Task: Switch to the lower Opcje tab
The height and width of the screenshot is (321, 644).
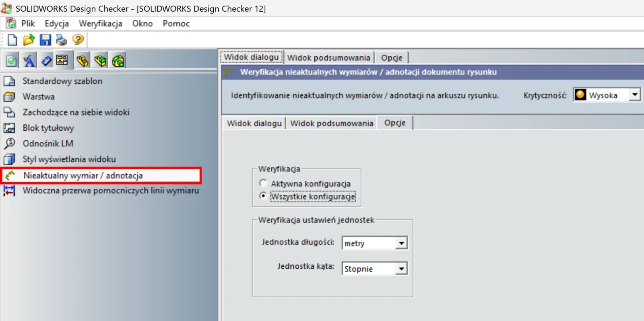Action: 395,123
